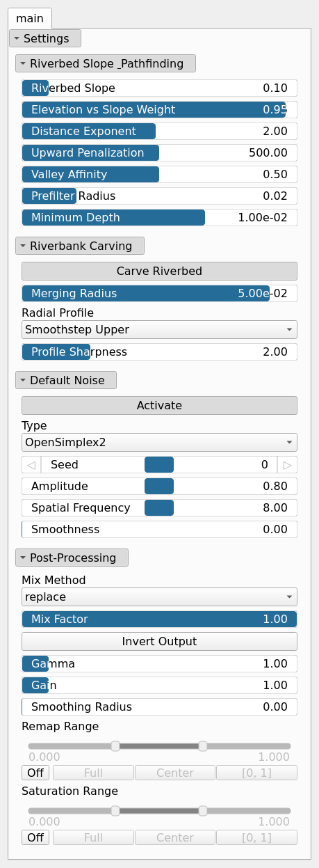The height and width of the screenshot is (868, 319).
Task: Click Remap Range Full button
Action: click(93, 773)
